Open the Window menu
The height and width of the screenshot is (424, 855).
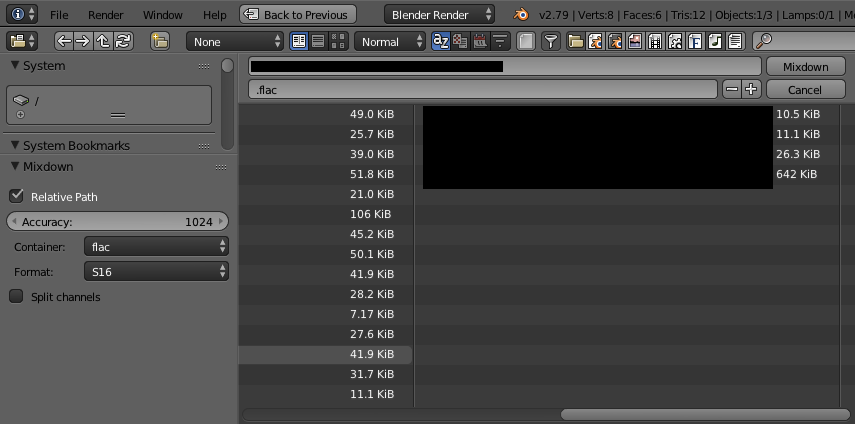click(161, 15)
